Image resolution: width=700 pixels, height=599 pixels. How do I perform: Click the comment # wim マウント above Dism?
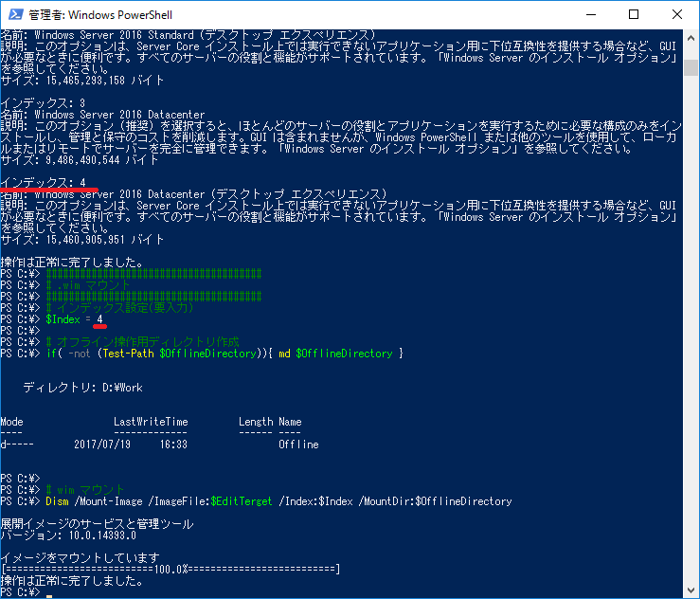click(85, 490)
